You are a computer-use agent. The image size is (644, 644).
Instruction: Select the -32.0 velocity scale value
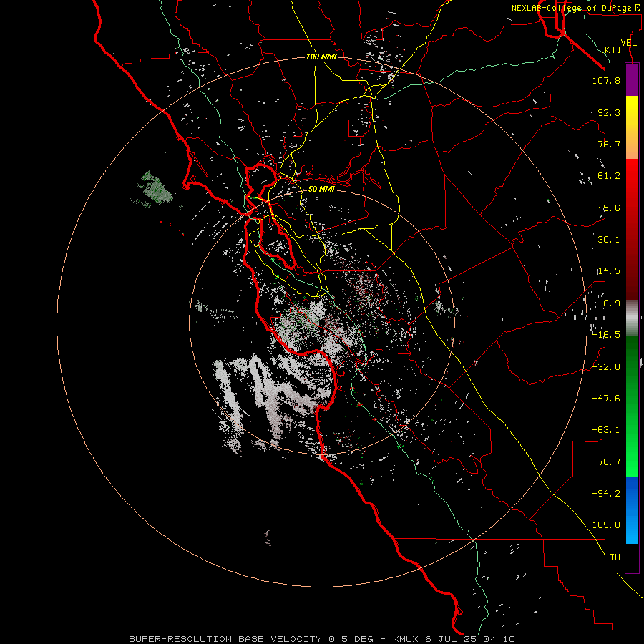(x=606, y=367)
